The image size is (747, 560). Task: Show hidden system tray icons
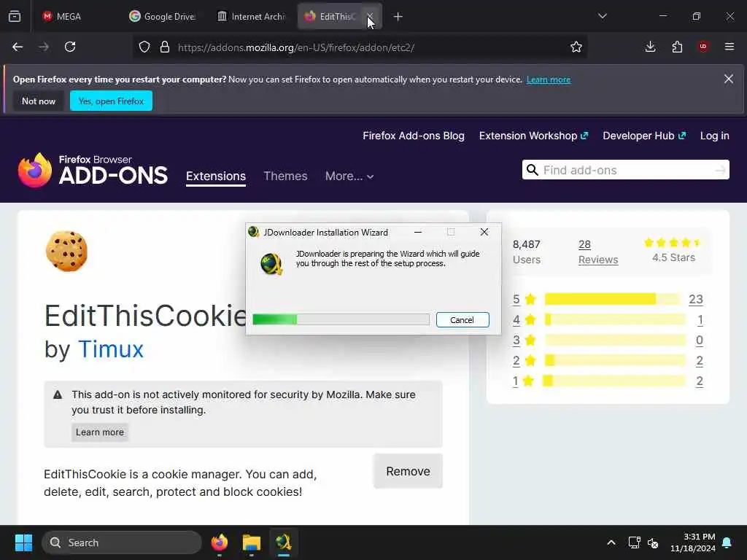pos(611,542)
